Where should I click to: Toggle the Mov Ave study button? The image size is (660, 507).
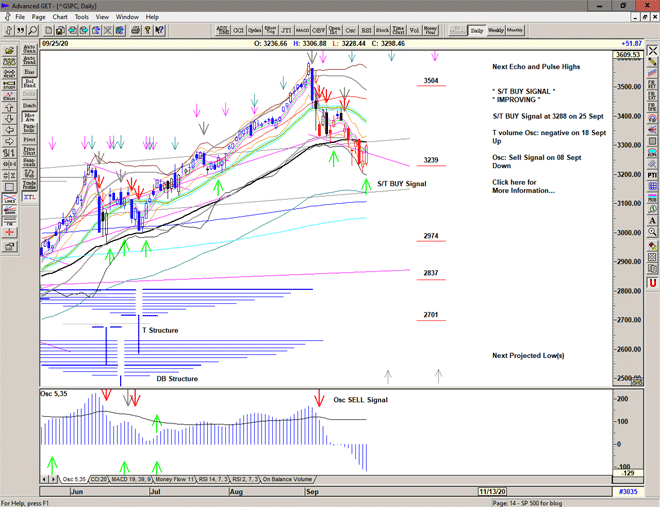[29, 117]
